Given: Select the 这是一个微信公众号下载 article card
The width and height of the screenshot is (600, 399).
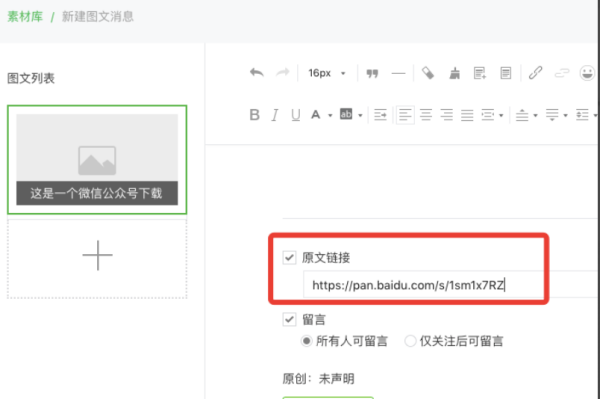Looking at the screenshot, I should [x=97, y=160].
